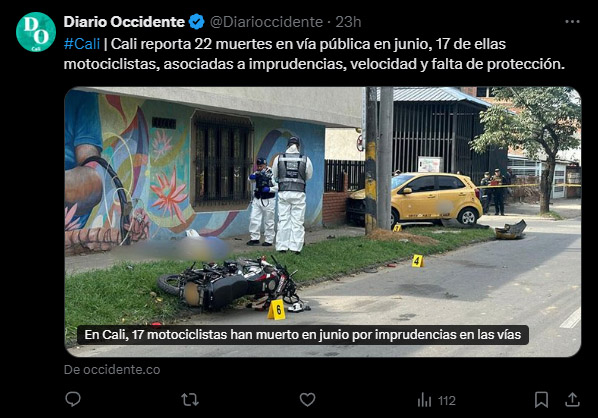This screenshot has width=598, height=418.
Task: Open the #Cali hashtag
Action: tap(82, 44)
